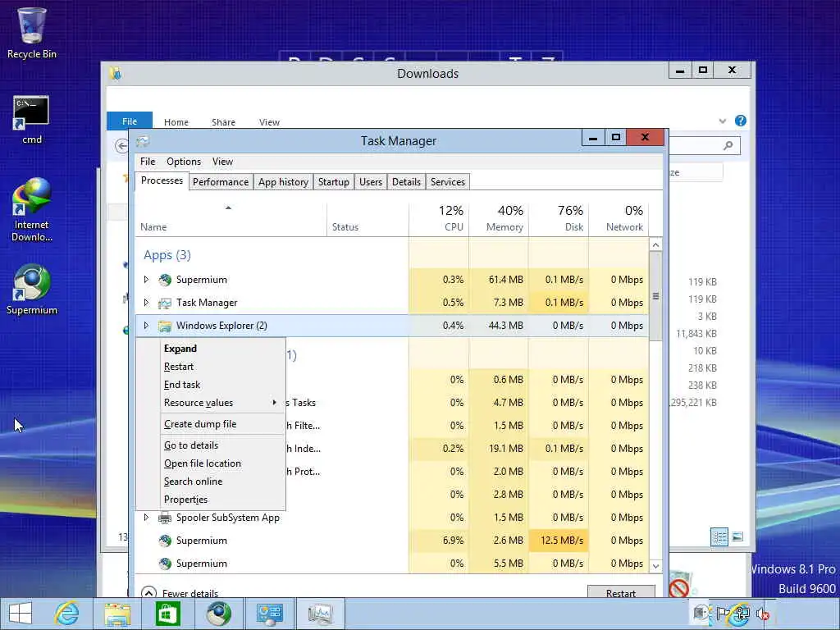Image resolution: width=840 pixels, height=630 pixels.
Task: Open Properties from the context menu
Action: pos(223,500)
